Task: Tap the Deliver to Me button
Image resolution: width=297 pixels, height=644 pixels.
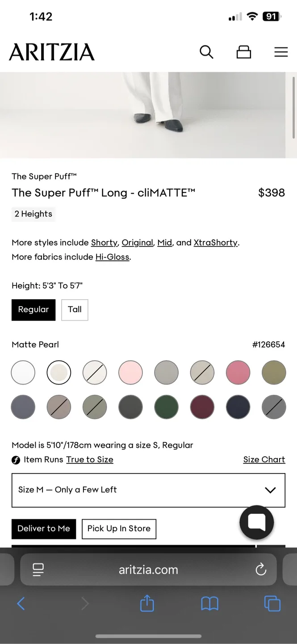Action: (43, 529)
